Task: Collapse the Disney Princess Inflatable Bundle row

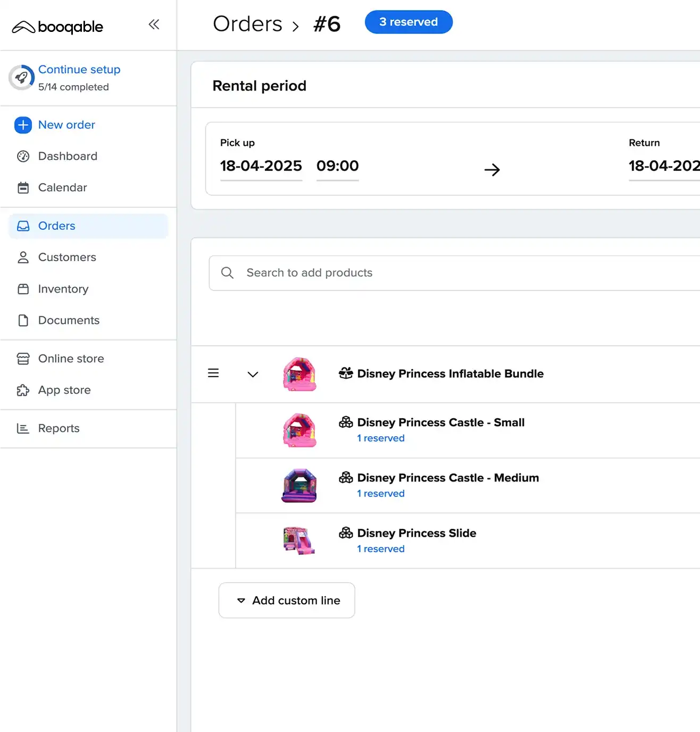Action: pyautogui.click(x=253, y=374)
